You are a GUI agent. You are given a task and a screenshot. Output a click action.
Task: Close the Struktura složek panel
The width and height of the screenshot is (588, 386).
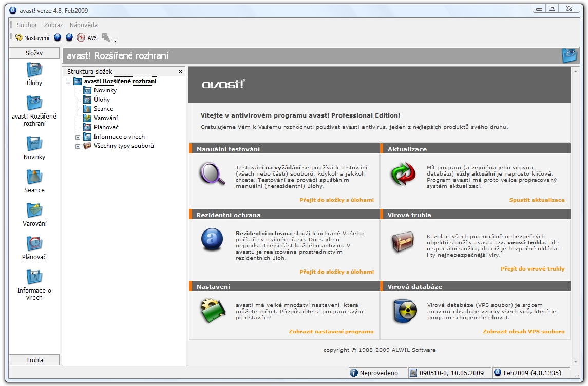tap(180, 71)
